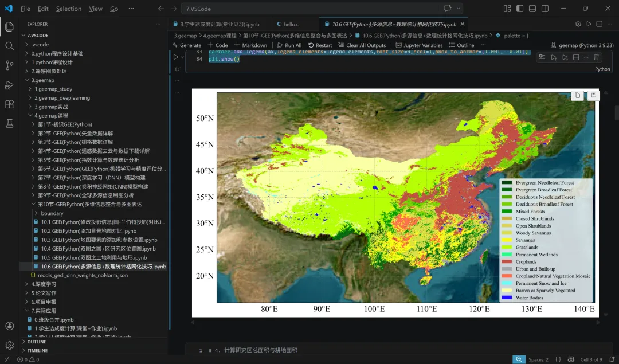The height and width of the screenshot is (364, 619).
Task: Collapse the 3.geemap folder
Action: tap(26, 80)
